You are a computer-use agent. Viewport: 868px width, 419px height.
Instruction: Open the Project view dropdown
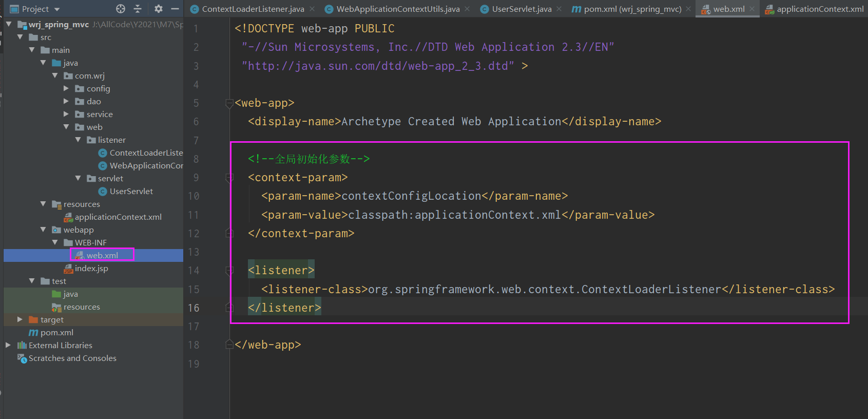[x=57, y=9]
